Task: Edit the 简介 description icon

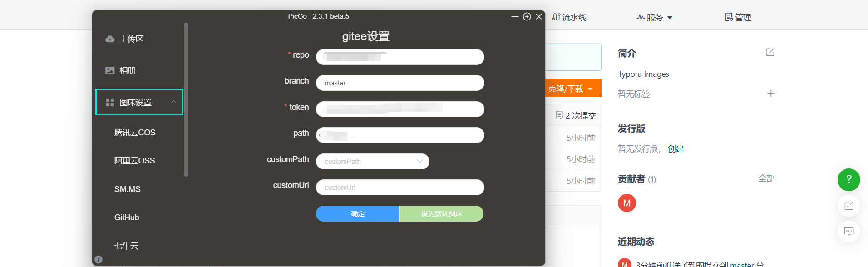Action: [x=770, y=52]
